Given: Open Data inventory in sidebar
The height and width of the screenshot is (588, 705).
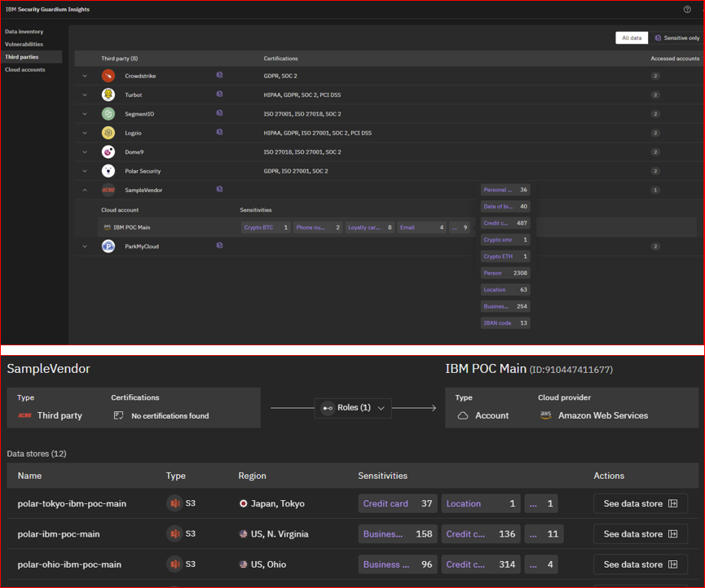Looking at the screenshot, I should [x=24, y=32].
